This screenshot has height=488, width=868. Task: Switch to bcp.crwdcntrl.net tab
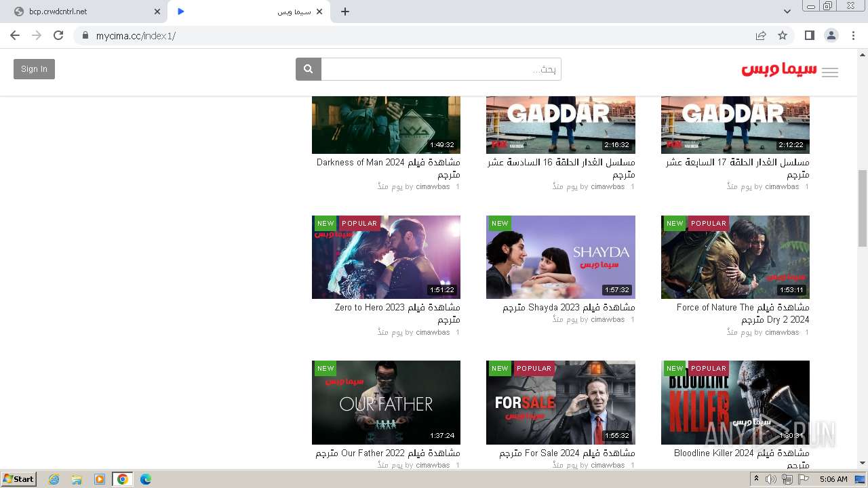(85, 12)
